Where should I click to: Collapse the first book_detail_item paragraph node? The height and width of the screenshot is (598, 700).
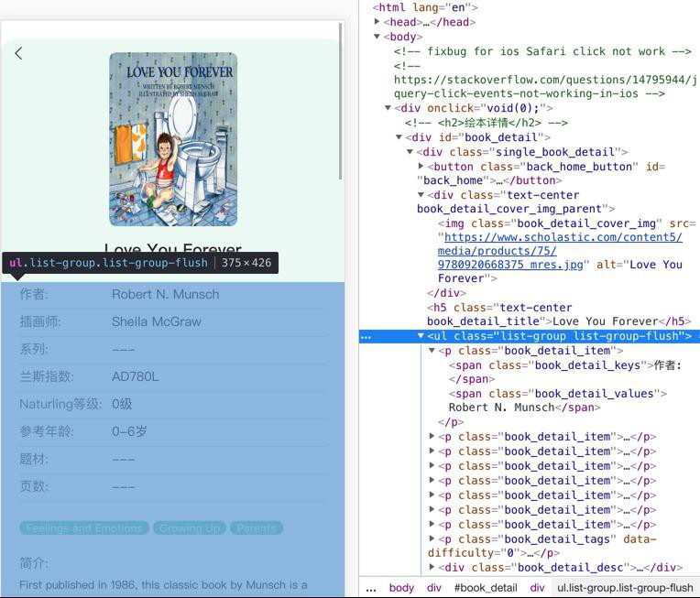[x=432, y=351]
